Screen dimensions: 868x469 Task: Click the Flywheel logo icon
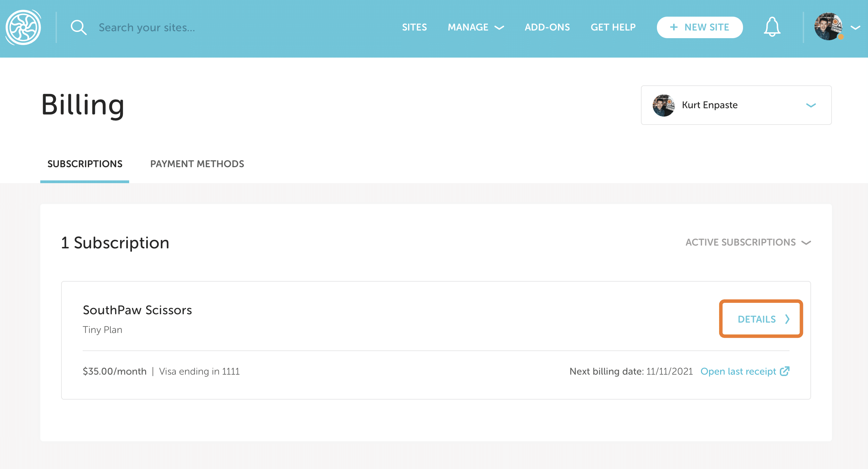(23, 27)
